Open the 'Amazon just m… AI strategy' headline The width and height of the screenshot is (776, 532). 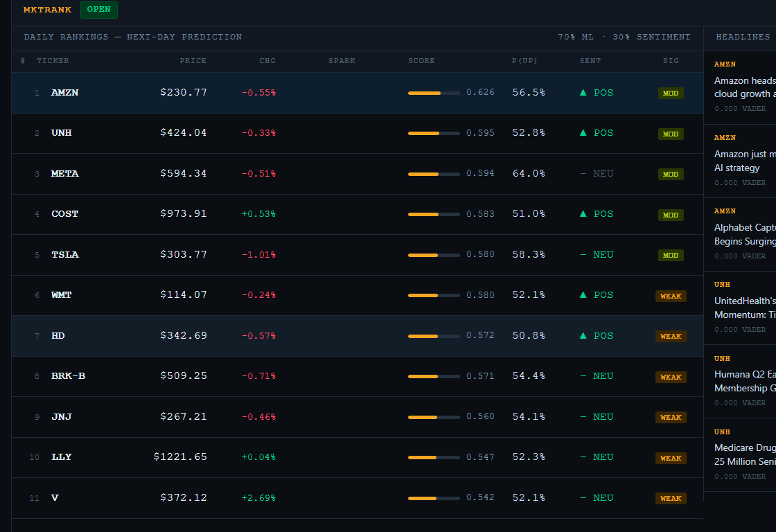[745, 161]
